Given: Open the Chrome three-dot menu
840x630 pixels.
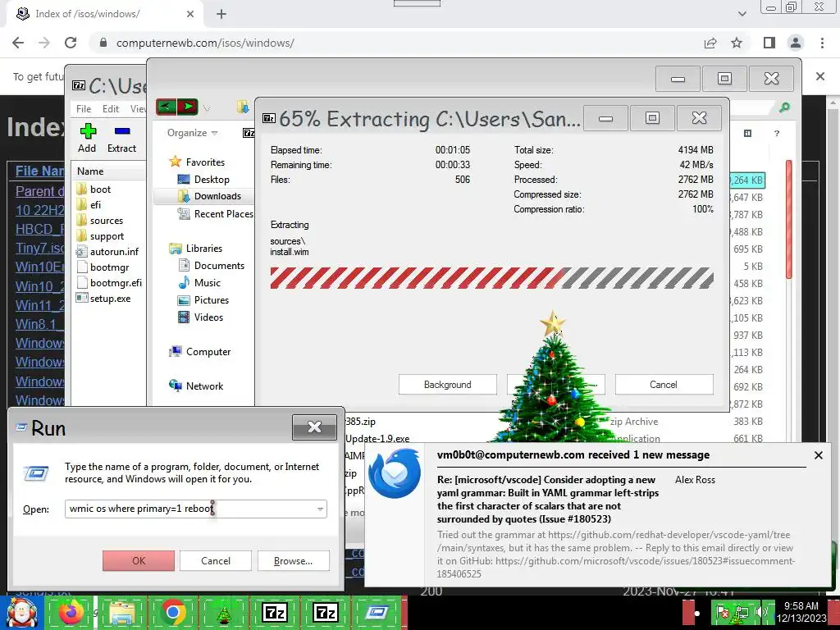Looking at the screenshot, I should click(x=822, y=43).
